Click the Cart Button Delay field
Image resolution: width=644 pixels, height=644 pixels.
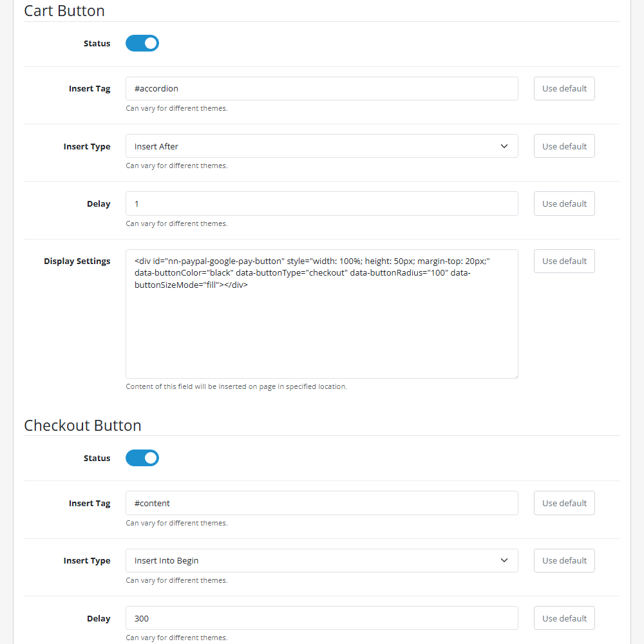(x=322, y=204)
